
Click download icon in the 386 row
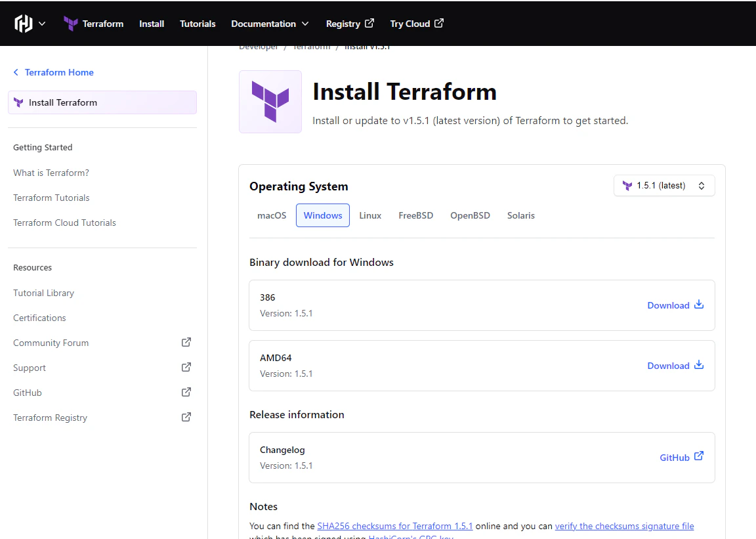[x=699, y=305]
